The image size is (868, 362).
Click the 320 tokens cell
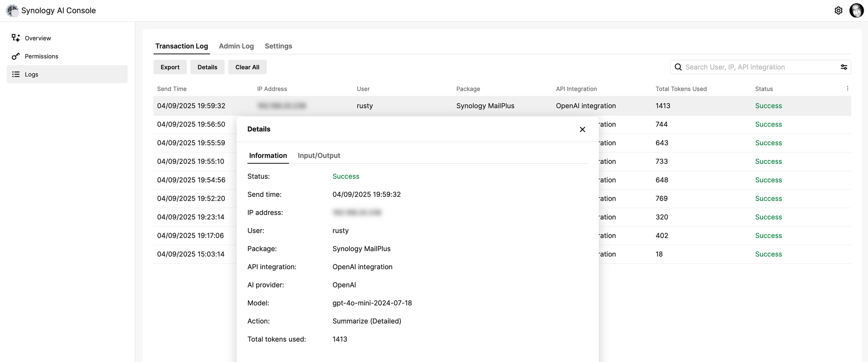tap(662, 217)
